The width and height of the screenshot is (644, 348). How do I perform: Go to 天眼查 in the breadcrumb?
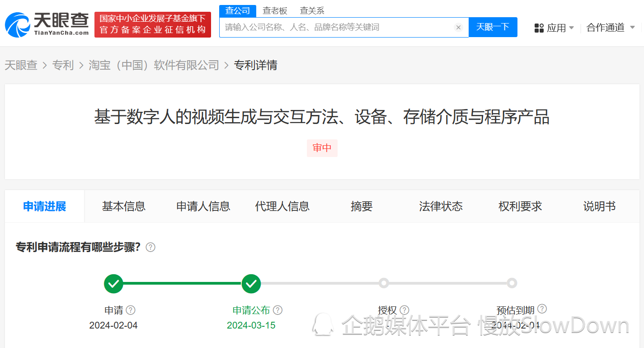coord(21,65)
